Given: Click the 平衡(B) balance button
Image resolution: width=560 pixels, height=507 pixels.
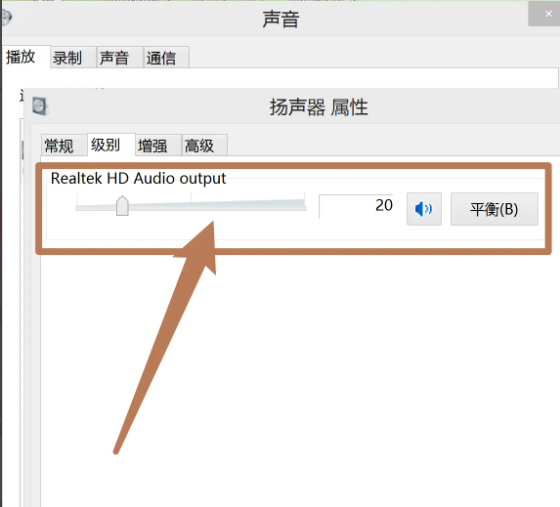Looking at the screenshot, I should [494, 209].
